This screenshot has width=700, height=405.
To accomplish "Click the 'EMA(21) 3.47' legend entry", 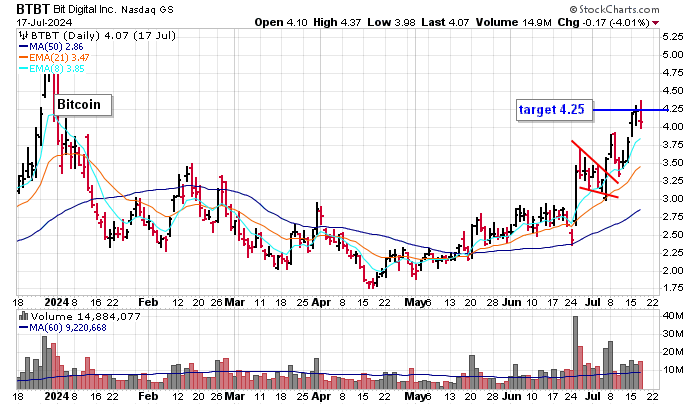I will [x=54, y=57].
